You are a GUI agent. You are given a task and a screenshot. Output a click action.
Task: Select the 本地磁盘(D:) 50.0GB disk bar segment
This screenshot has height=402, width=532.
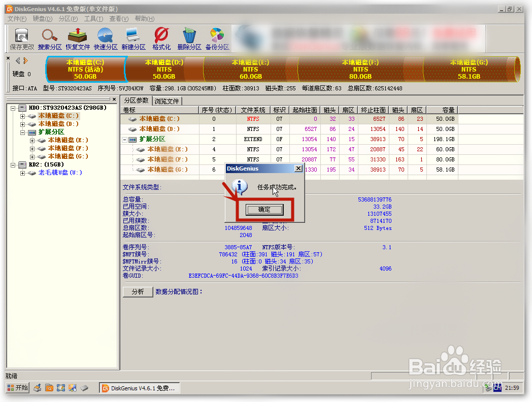164,69
